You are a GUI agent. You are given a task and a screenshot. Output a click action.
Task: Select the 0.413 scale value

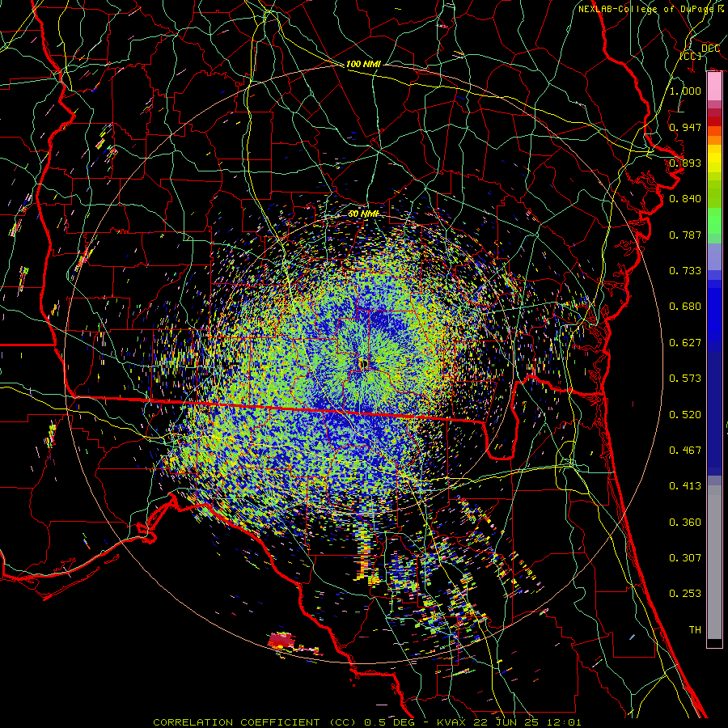(x=685, y=486)
